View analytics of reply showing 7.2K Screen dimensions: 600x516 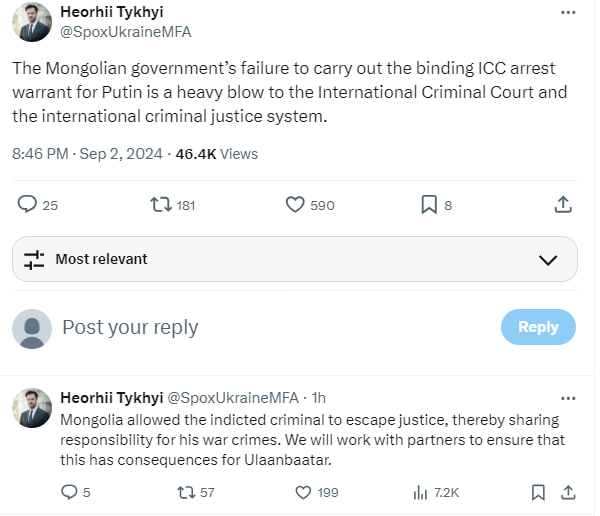tap(420, 492)
